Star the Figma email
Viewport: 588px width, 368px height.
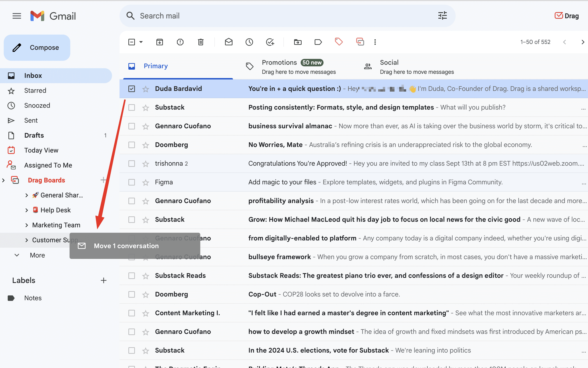tap(146, 182)
